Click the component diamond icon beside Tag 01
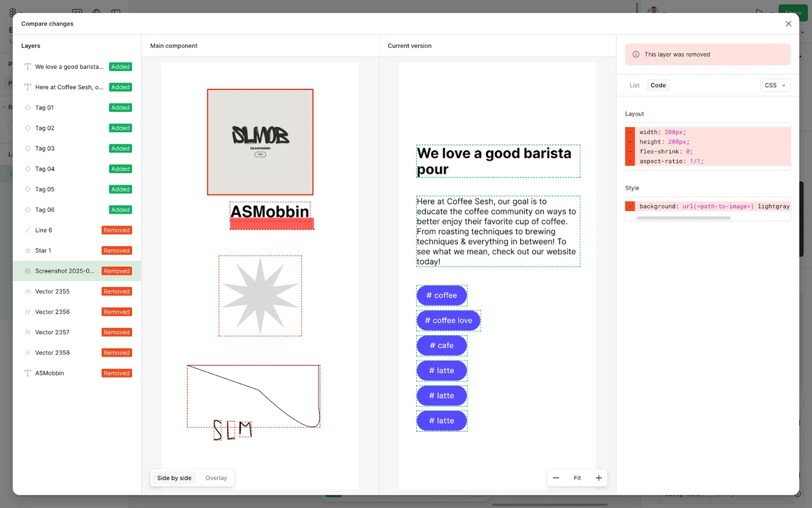 click(x=28, y=107)
